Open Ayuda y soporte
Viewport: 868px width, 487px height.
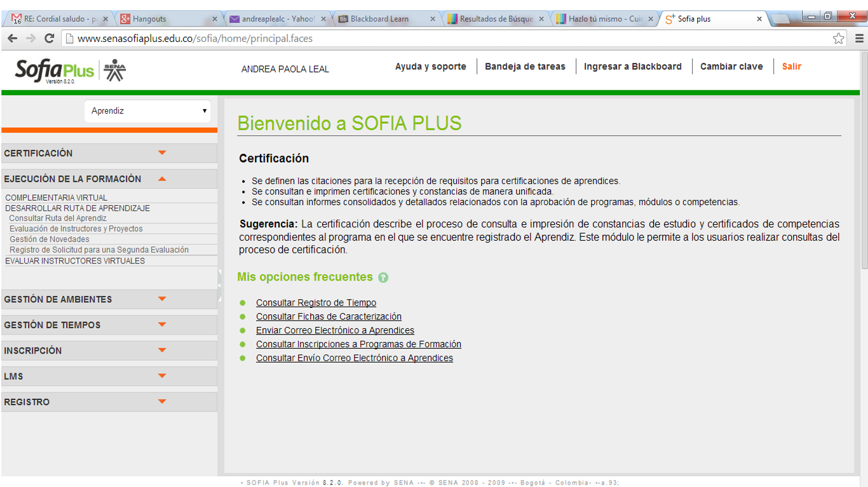coord(431,67)
